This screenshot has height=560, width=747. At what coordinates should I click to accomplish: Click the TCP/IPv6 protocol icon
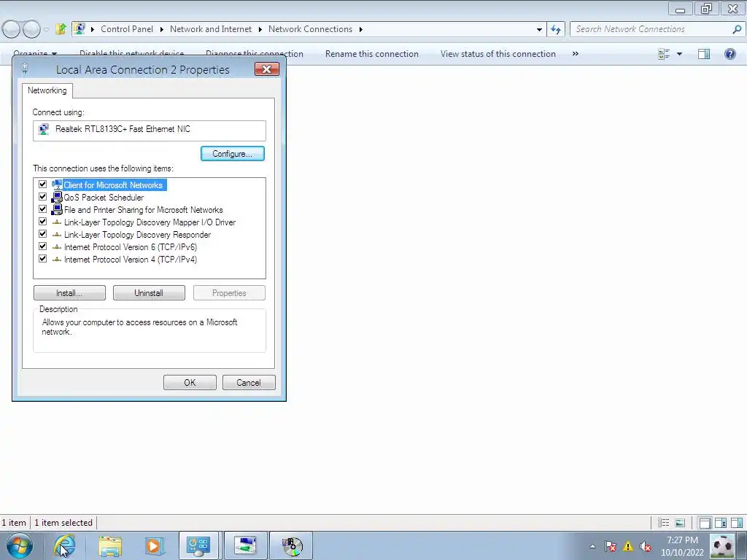tap(57, 246)
